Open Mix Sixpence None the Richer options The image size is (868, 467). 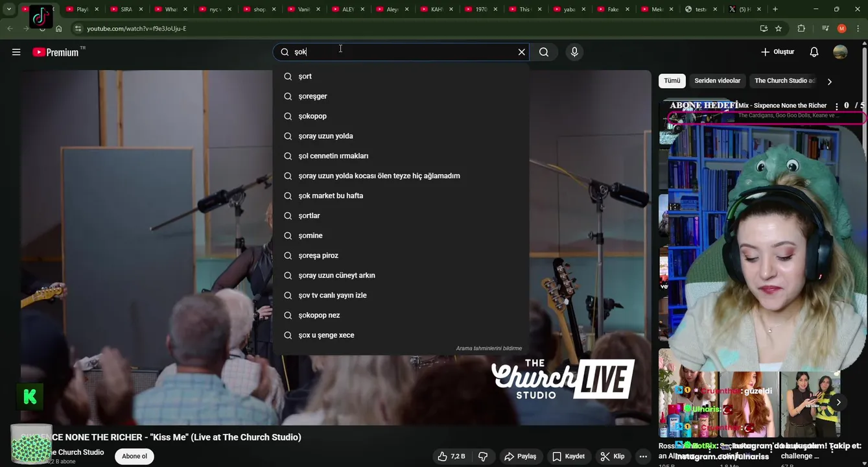click(x=837, y=106)
